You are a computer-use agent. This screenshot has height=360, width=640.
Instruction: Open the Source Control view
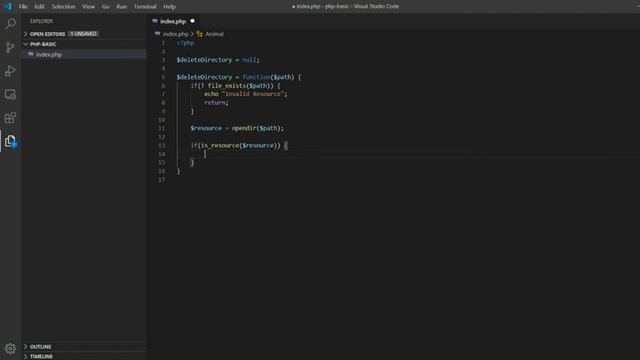pyautogui.click(x=11, y=47)
